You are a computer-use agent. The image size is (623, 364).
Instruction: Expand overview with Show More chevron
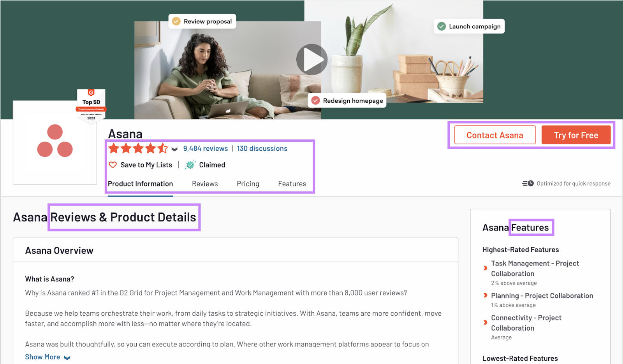[x=67, y=358]
